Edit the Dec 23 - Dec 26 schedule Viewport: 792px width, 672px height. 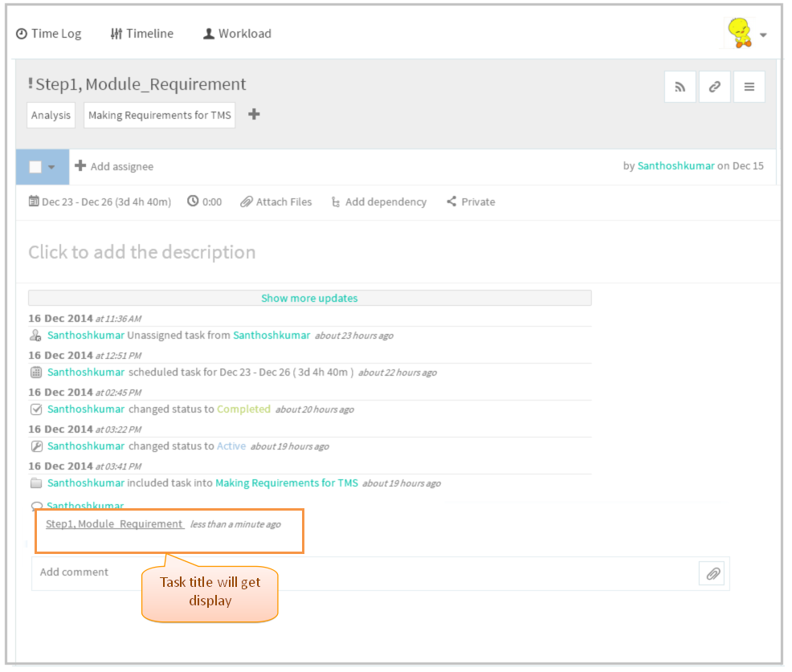click(106, 202)
